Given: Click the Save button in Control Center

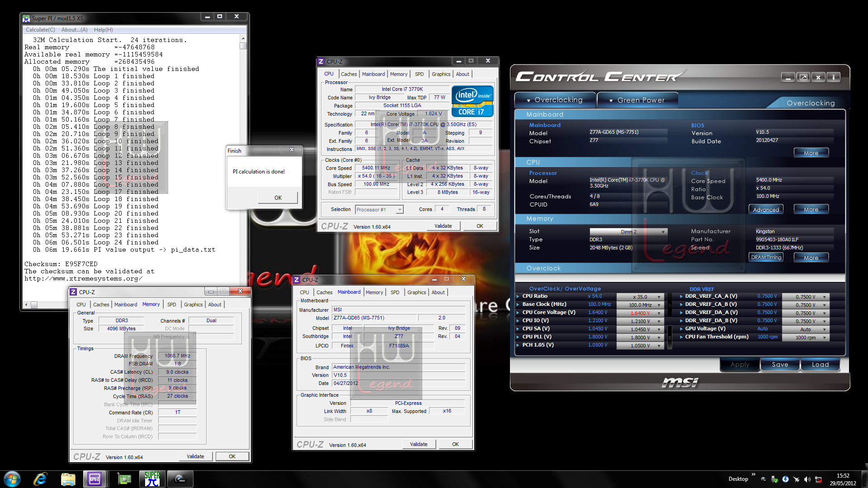Looking at the screenshot, I should tap(780, 365).
